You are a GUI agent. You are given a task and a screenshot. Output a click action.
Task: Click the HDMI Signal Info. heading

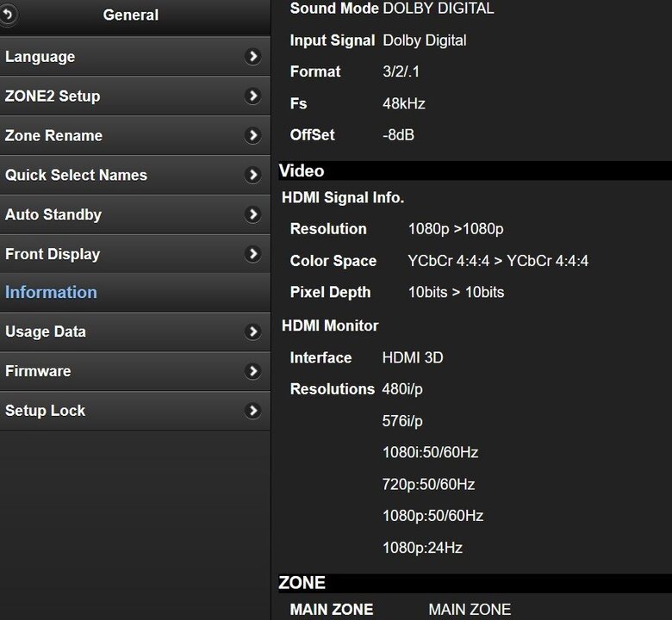[343, 197]
